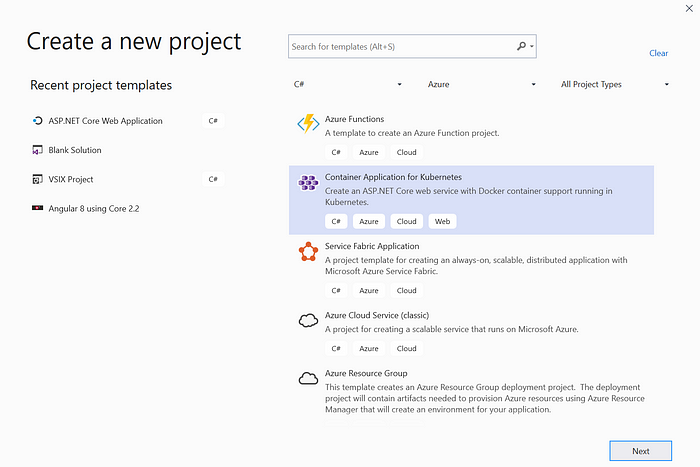The height and width of the screenshot is (467, 700).
Task: Open the All Project Types dropdown
Action: pos(615,84)
